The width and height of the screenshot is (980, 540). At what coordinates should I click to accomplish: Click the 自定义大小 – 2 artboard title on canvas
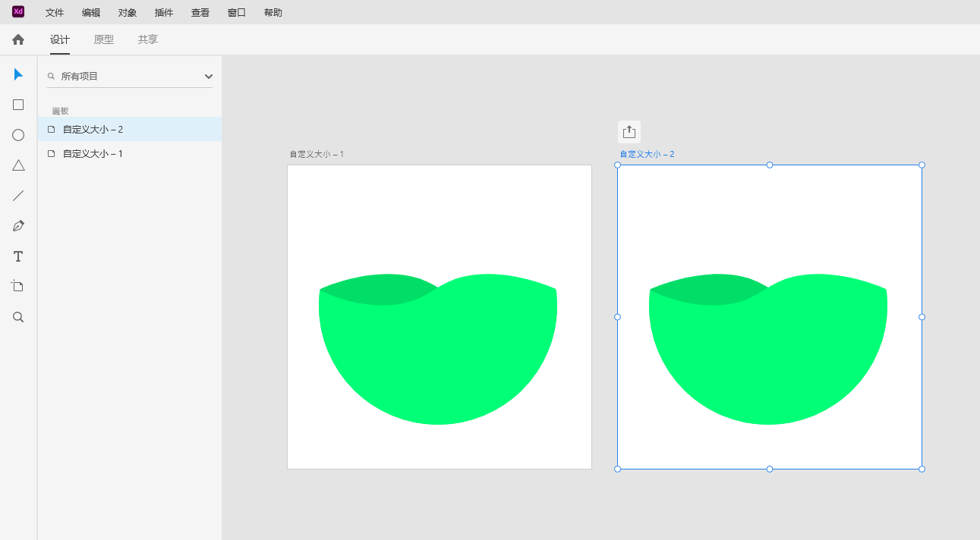pos(647,154)
